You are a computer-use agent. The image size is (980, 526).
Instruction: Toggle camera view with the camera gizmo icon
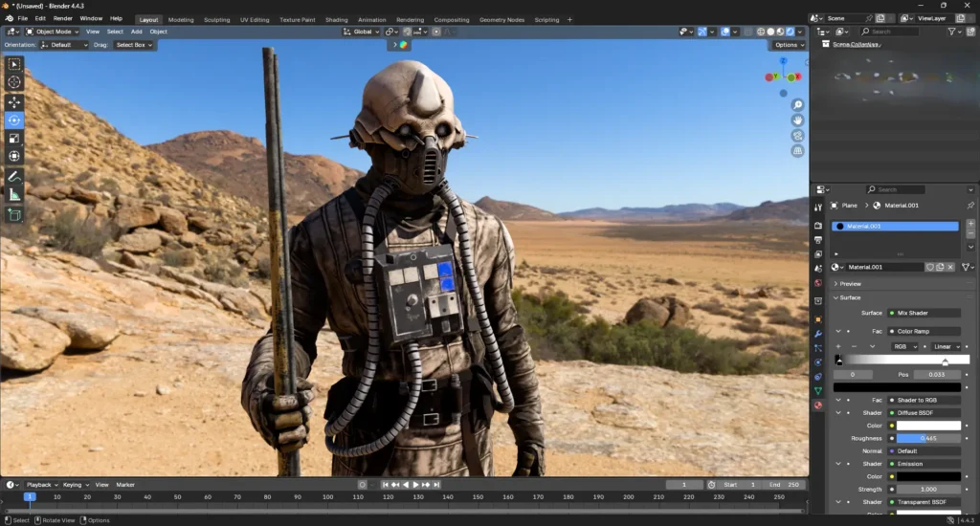coord(797,136)
